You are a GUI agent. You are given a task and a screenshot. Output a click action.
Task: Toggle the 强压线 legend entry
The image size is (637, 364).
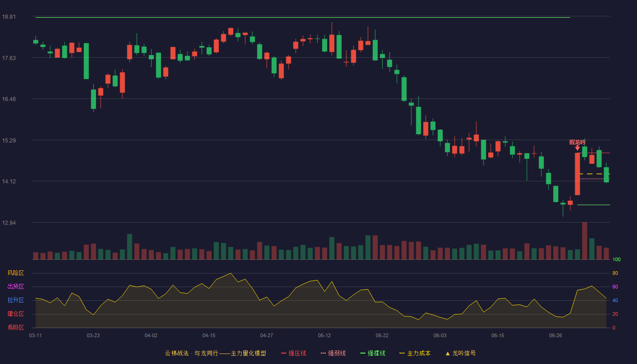click(293, 353)
